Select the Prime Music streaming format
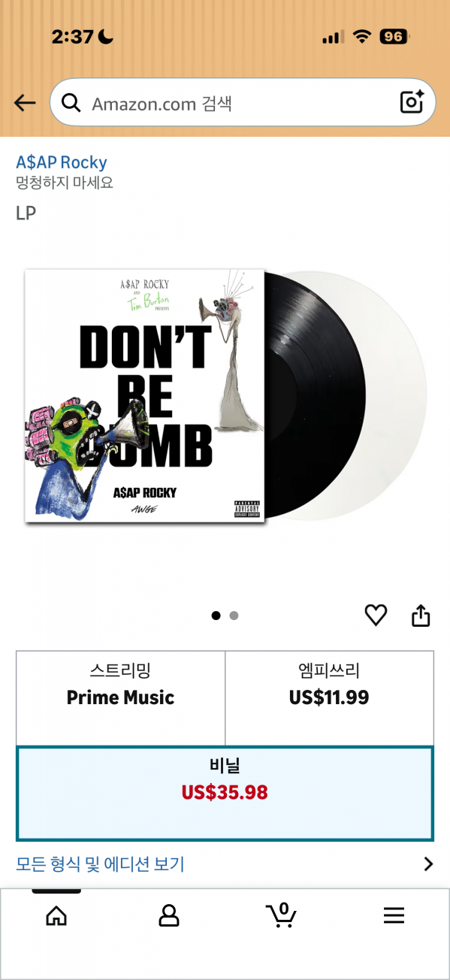The width and height of the screenshot is (450, 980). coord(120,698)
